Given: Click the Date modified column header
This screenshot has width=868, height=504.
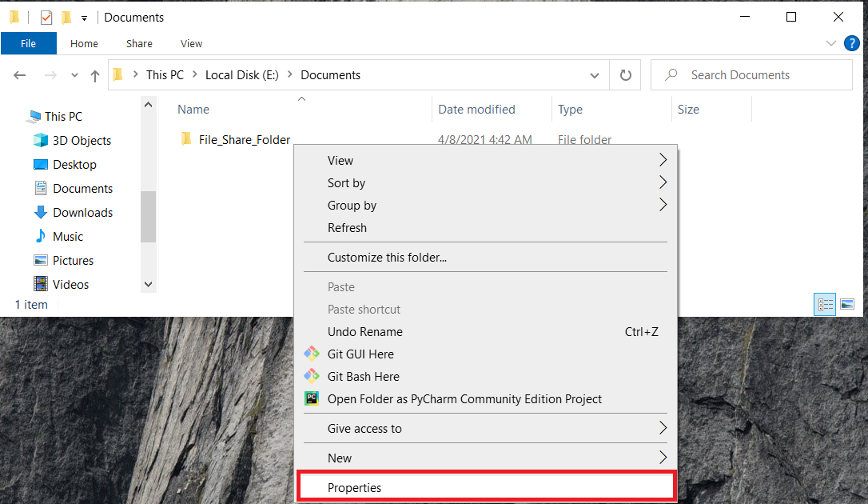Looking at the screenshot, I should point(476,110).
